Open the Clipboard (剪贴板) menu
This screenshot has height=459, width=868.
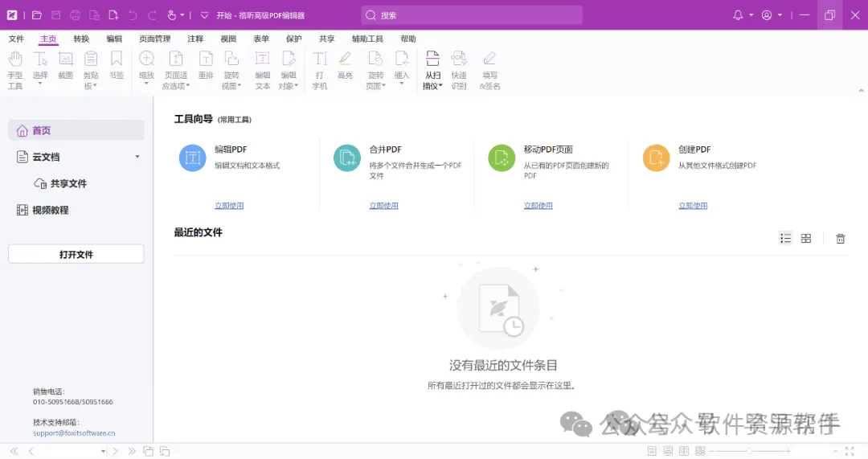coord(91,70)
